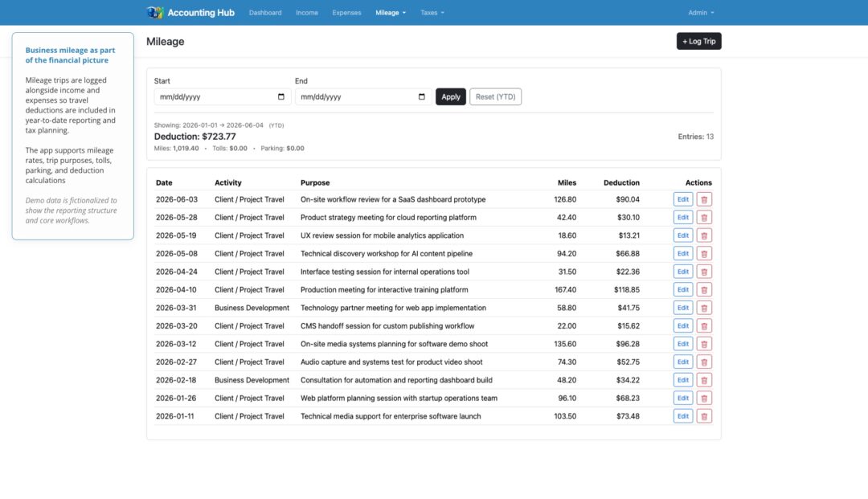The height and width of the screenshot is (499, 868).
Task: Click the Tolls: $0.00 summary
Action: point(230,149)
